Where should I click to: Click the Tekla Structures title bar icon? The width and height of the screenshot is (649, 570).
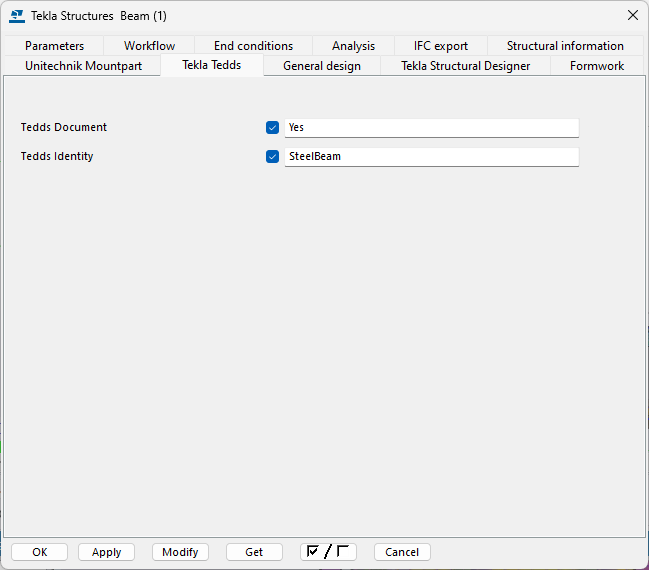click(16, 15)
